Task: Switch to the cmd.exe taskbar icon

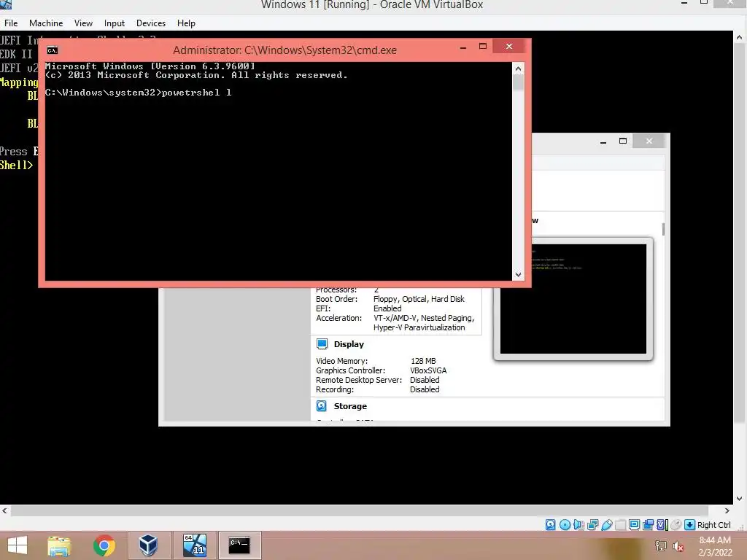Action: (x=239, y=545)
